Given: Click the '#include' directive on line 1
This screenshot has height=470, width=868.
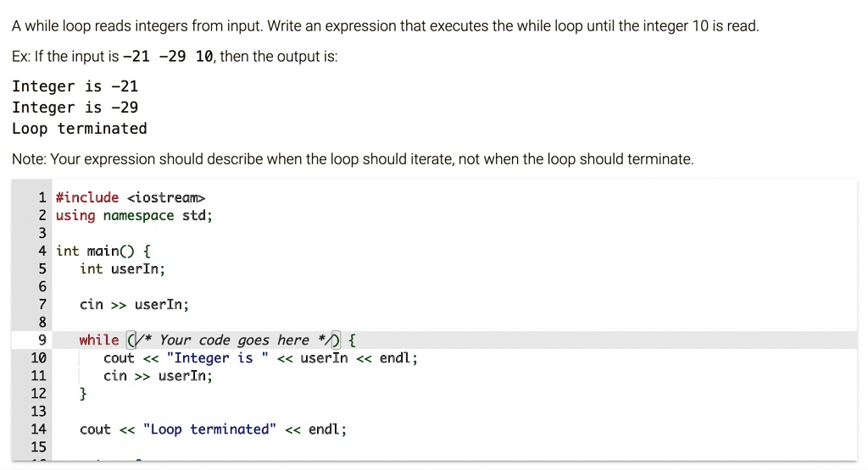Looking at the screenshot, I should 87,197.
